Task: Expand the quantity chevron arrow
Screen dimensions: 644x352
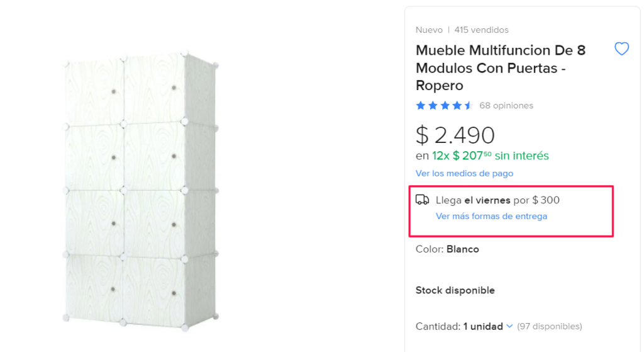Action: (509, 326)
